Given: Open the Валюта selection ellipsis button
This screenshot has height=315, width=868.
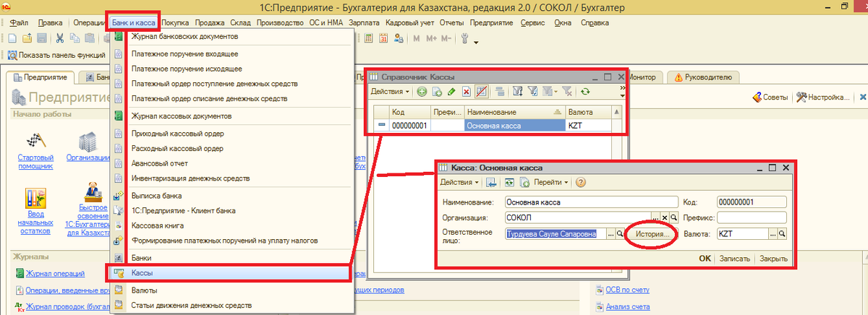Looking at the screenshot, I should point(772,234).
